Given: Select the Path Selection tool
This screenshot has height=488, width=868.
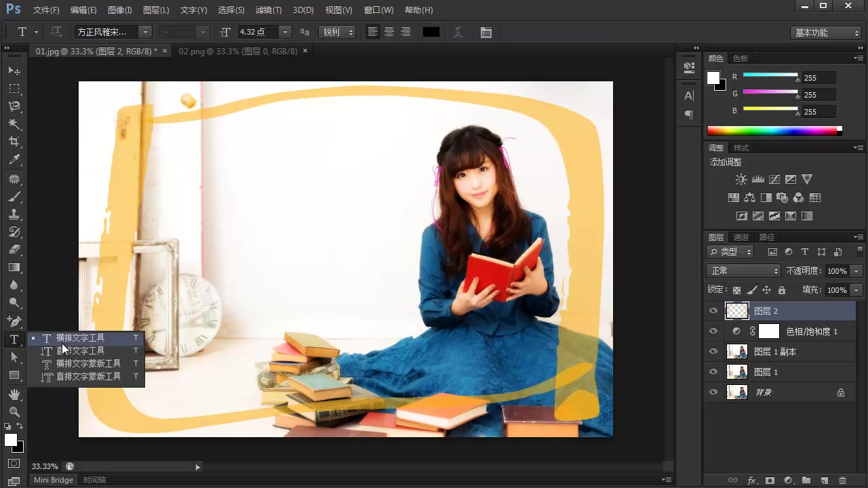Looking at the screenshot, I should point(14,357).
